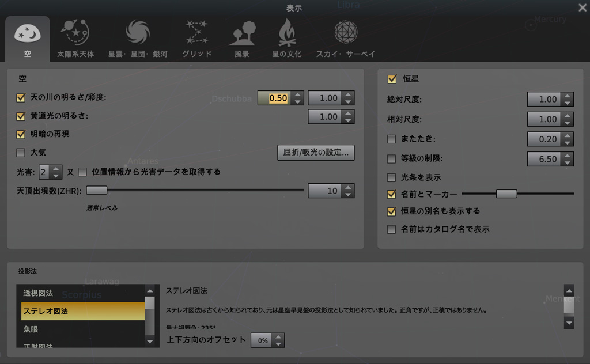The width and height of the screenshot is (590, 364).
Task: Toggle 天の川の明るさ/彩度 checkbox
Action: [x=21, y=98]
